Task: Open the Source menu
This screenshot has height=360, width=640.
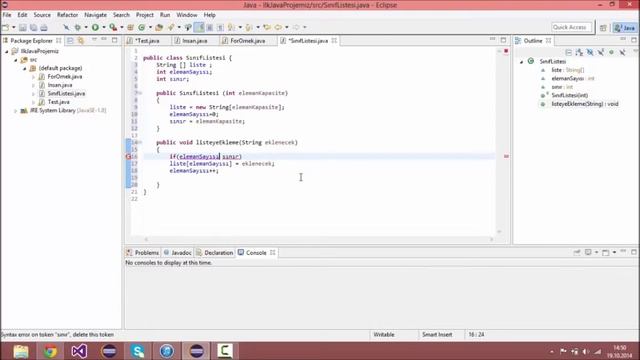Action: (x=42, y=15)
